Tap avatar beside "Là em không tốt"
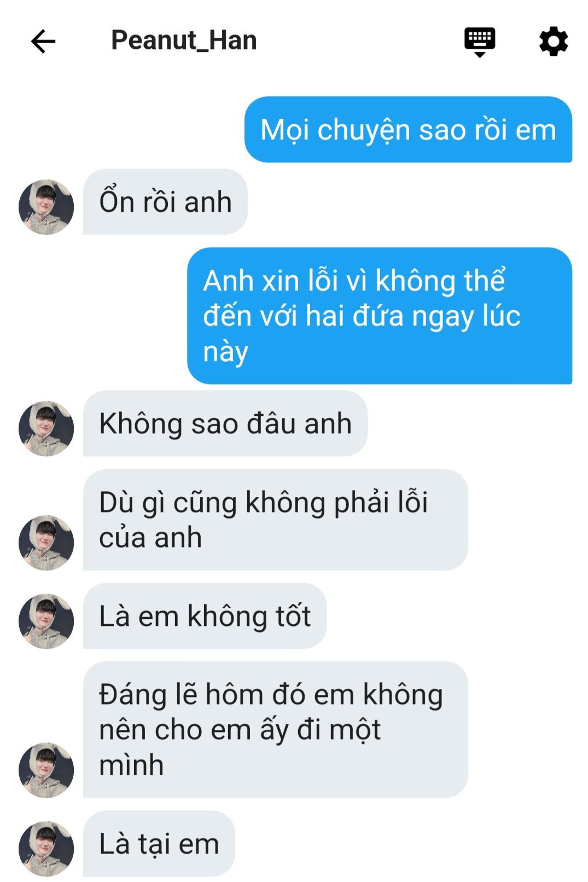The width and height of the screenshot is (588, 882). pyautogui.click(x=46, y=621)
